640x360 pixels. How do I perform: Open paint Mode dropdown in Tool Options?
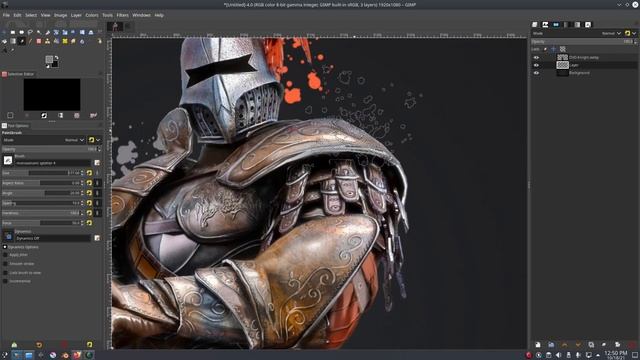(43, 140)
